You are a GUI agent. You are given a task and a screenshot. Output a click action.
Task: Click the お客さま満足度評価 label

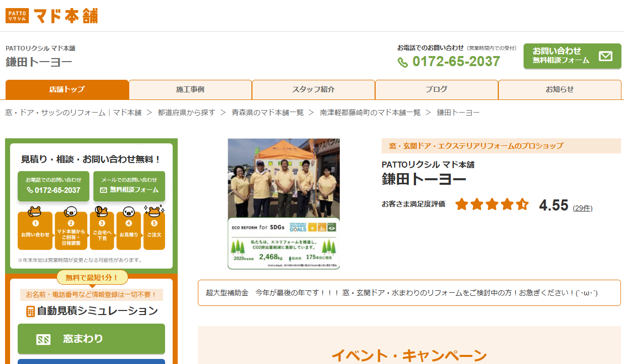413,204
